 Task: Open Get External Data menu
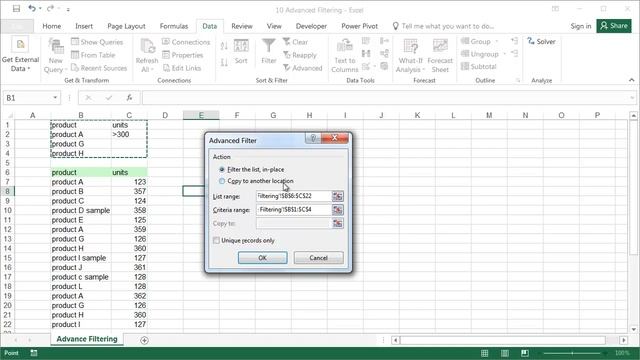tap(20, 55)
